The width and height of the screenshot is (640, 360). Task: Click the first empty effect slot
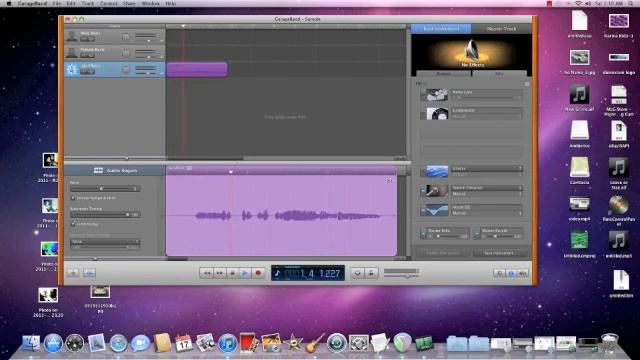[x=471, y=133]
